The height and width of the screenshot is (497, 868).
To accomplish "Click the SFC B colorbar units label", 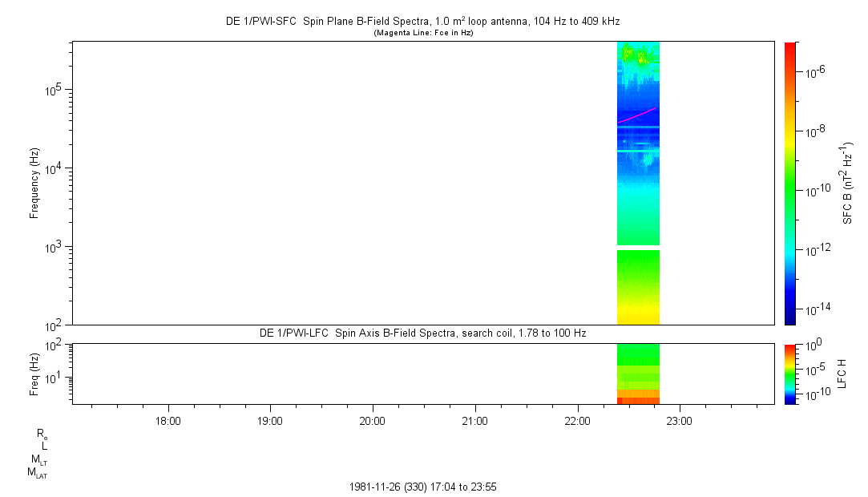I will pos(848,183).
